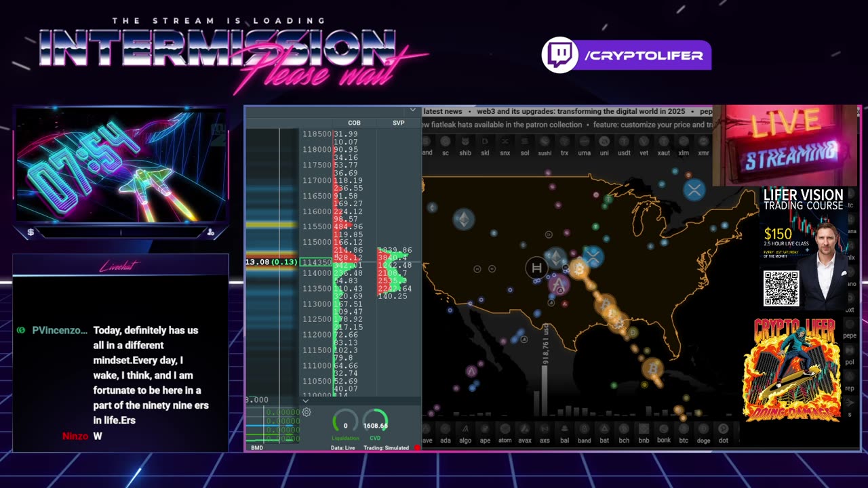
Task: Select the SVP column header
Action: click(399, 123)
